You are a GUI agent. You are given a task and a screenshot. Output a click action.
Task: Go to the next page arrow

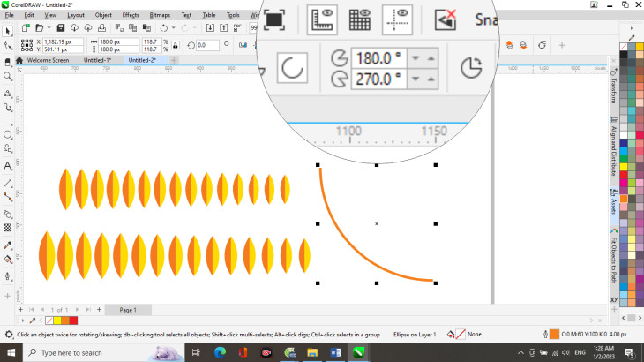78,309
